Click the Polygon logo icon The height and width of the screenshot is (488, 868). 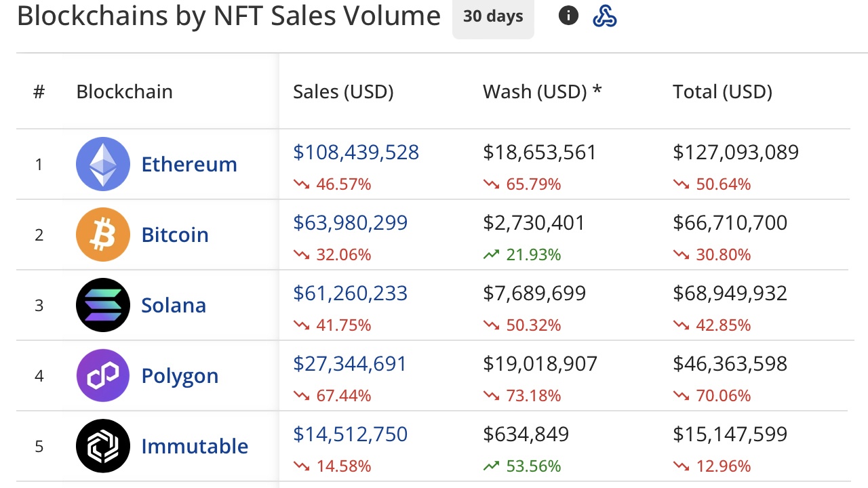click(x=103, y=375)
